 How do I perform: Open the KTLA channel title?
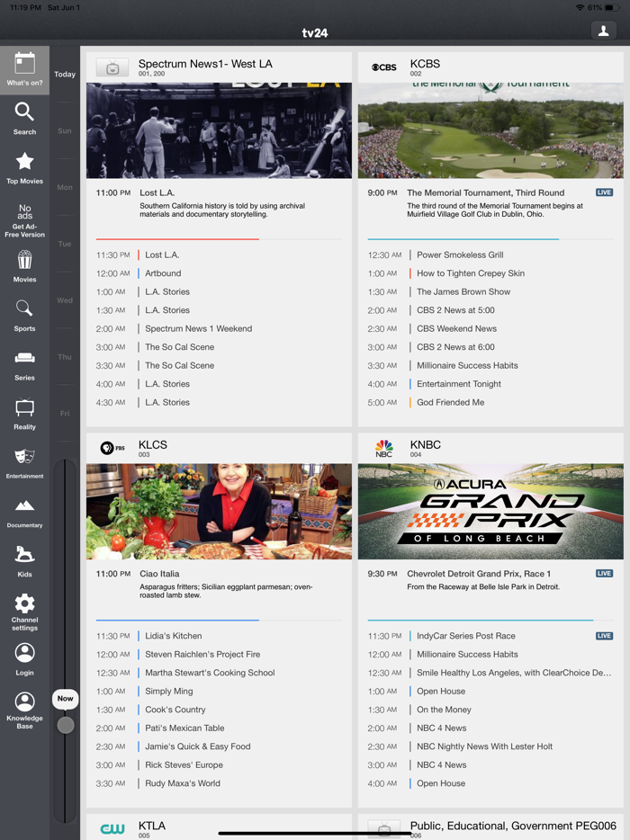click(152, 826)
